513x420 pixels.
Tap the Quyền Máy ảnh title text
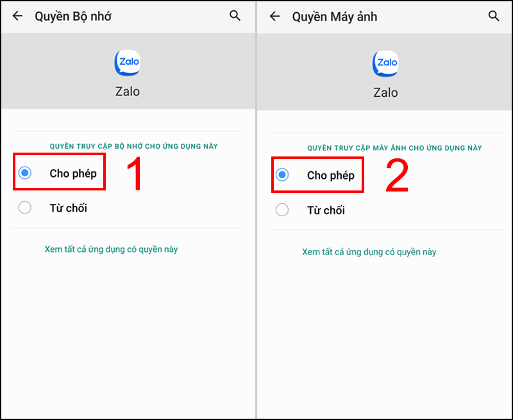click(x=334, y=16)
